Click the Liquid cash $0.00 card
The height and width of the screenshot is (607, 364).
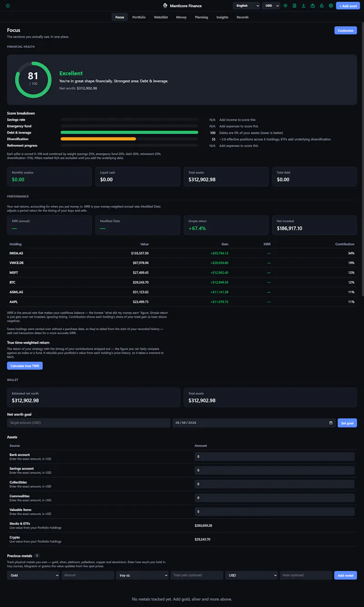coord(138,176)
